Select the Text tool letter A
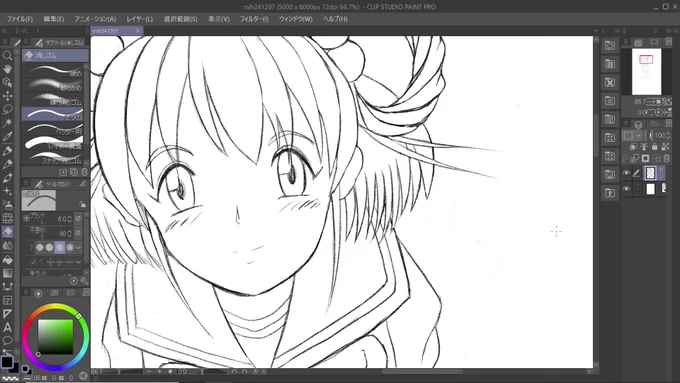Screen dimensions: 680x383 (7, 327)
